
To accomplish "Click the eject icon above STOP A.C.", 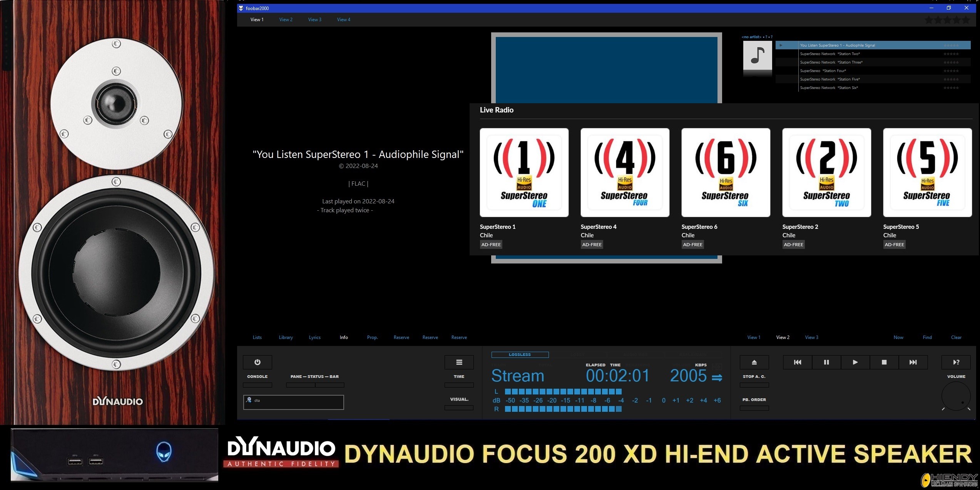I will 754,362.
